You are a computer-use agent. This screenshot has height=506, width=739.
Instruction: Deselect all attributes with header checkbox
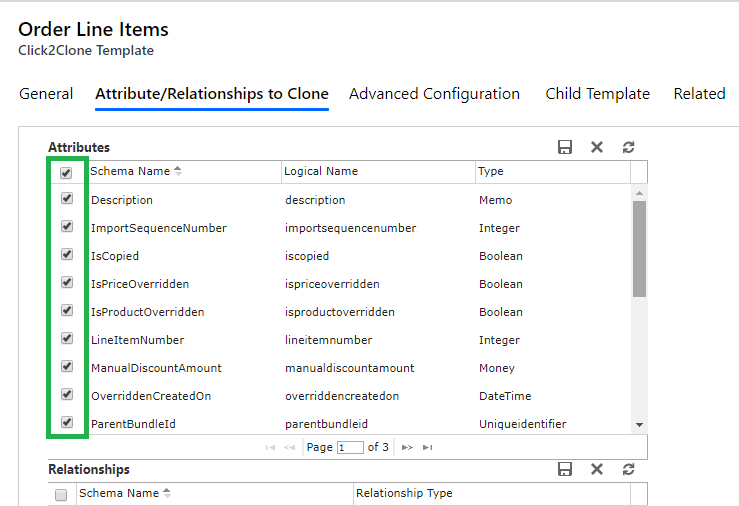click(67, 172)
